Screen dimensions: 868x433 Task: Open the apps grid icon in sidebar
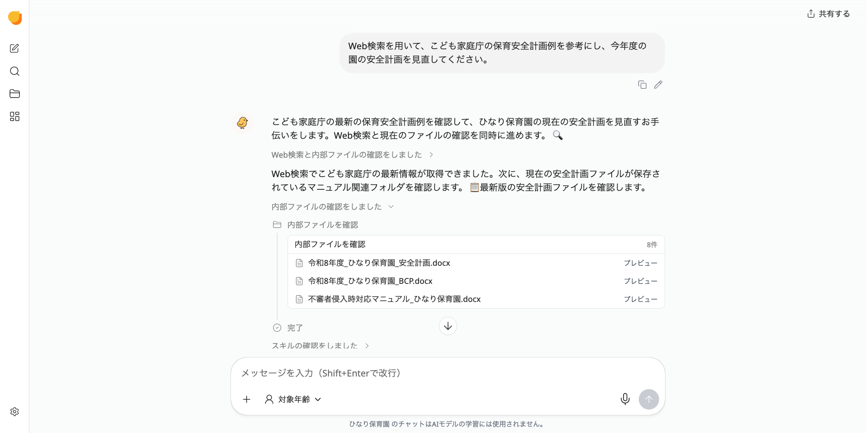[14, 117]
